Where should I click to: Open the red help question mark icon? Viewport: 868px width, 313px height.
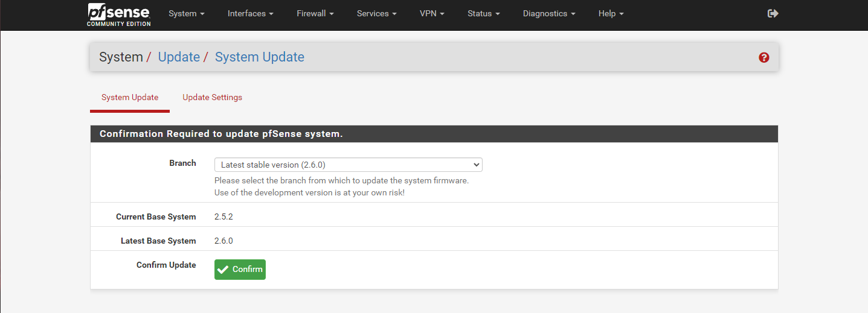[764, 57]
